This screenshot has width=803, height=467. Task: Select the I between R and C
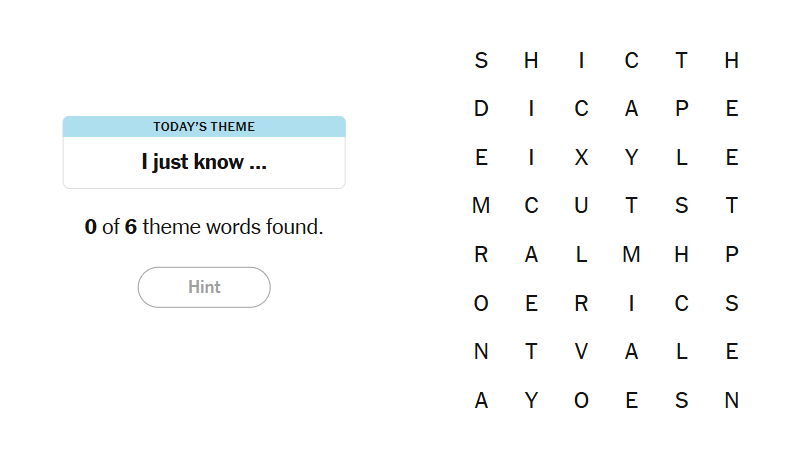[631, 304]
